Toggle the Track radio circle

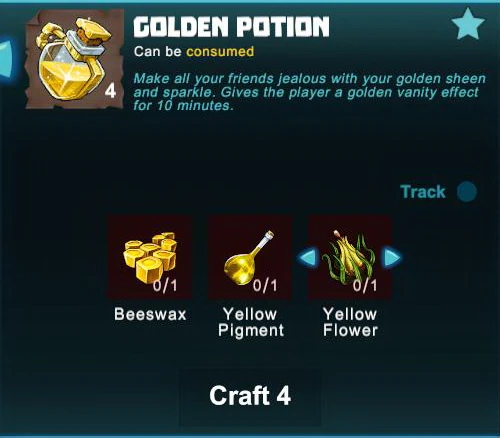467,192
